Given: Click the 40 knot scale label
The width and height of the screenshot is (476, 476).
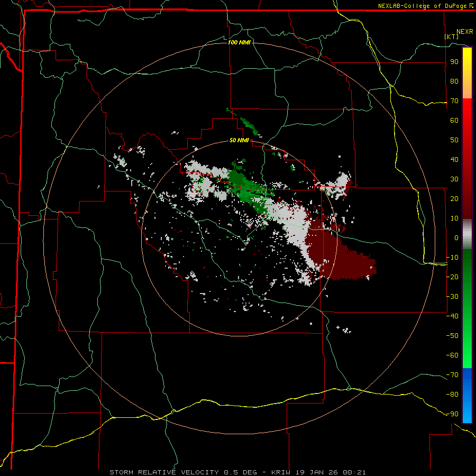Looking at the screenshot, I should (x=454, y=159).
